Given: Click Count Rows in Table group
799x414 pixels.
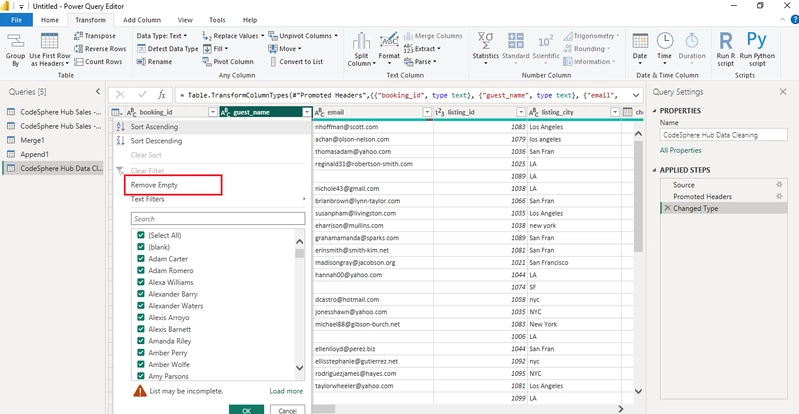Looking at the screenshot, I should pyautogui.click(x=98, y=61).
